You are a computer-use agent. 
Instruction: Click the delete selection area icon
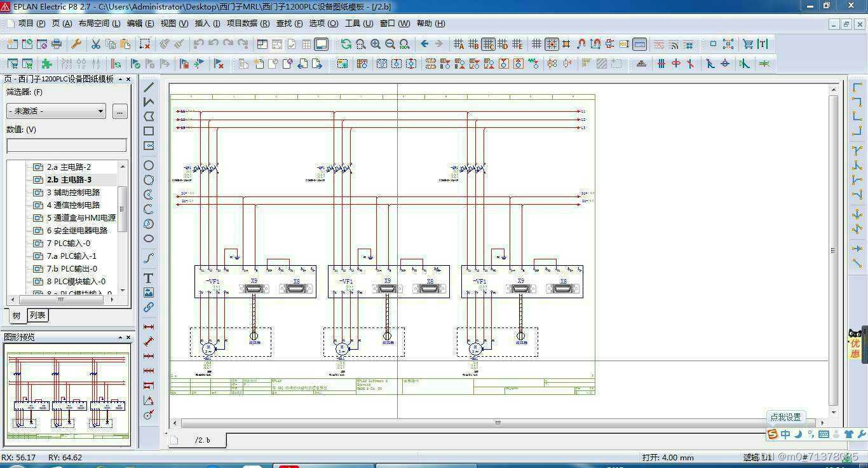(x=145, y=44)
